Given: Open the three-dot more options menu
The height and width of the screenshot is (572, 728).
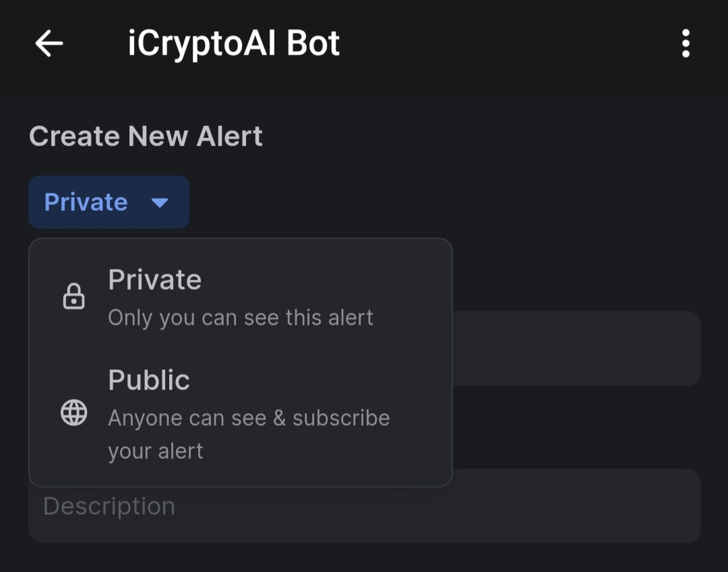Looking at the screenshot, I should [686, 44].
